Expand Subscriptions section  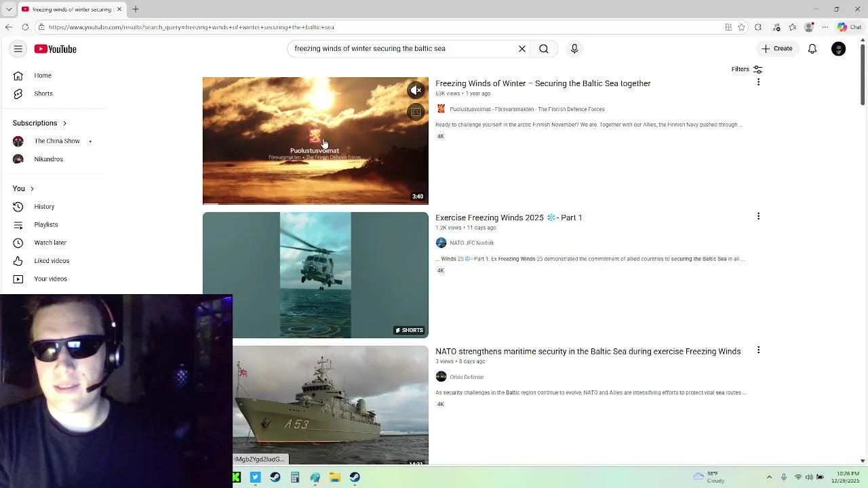(x=39, y=123)
